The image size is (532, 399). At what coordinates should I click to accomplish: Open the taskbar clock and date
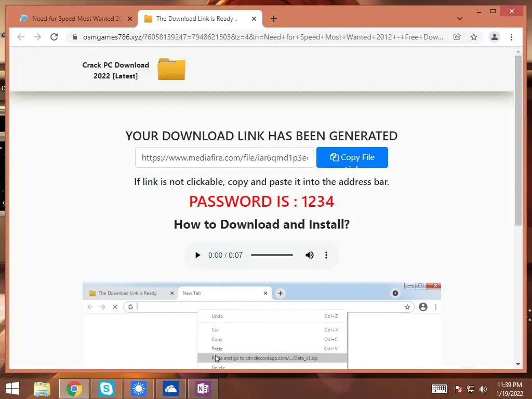[510, 389]
